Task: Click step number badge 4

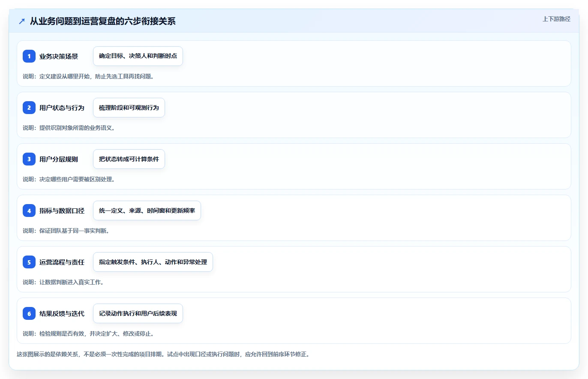Action: 29,211
